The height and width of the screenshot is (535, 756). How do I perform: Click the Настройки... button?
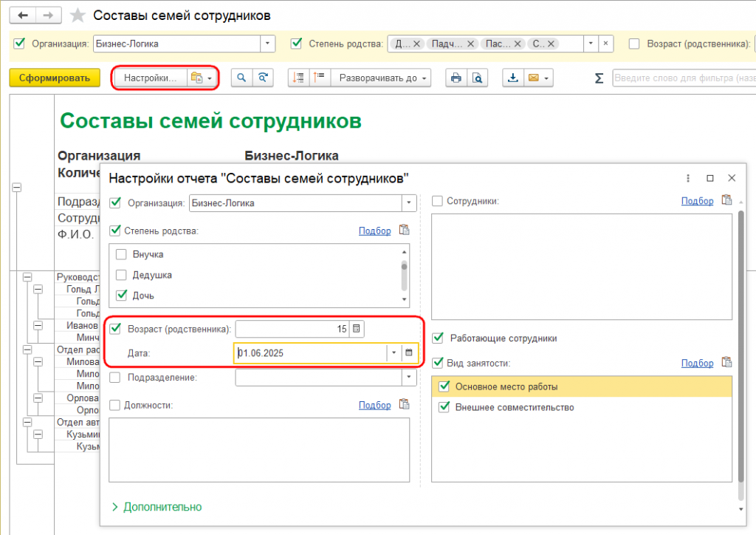149,78
